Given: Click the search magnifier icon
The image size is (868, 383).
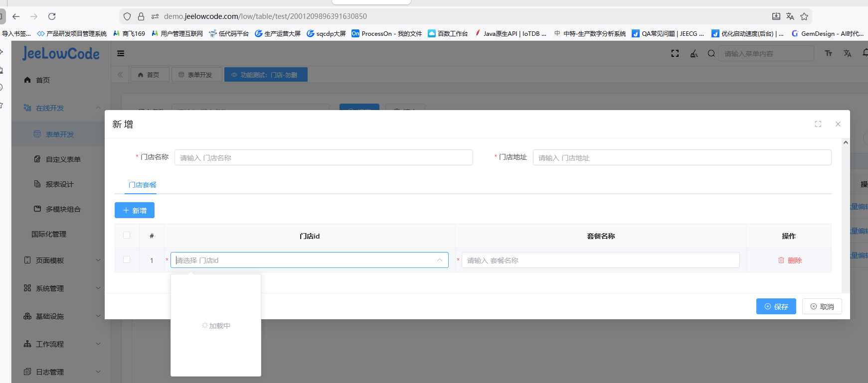Looking at the screenshot, I should tap(711, 53).
